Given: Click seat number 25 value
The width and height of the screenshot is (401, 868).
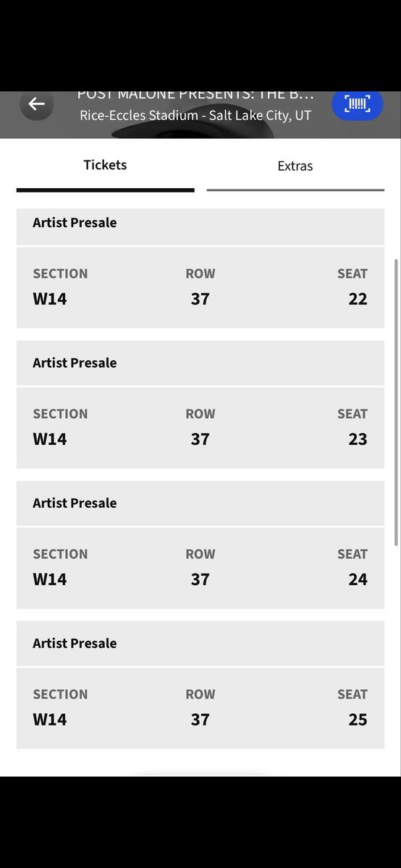Looking at the screenshot, I should coord(358,720).
